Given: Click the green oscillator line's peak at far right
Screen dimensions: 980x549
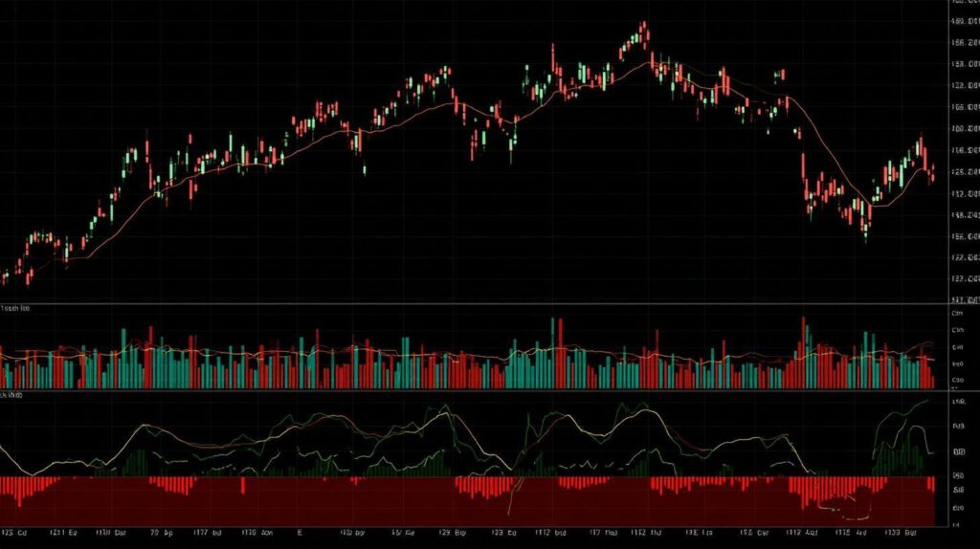Looking at the screenshot, I should [x=926, y=402].
